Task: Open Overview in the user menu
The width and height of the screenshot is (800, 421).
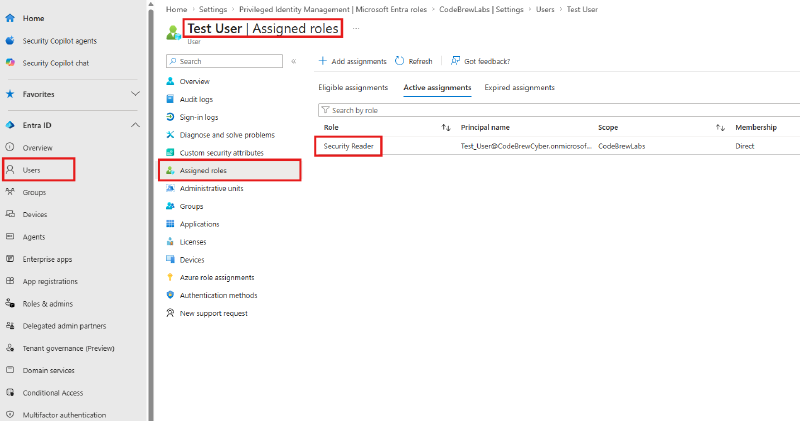Action: click(x=194, y=81)
